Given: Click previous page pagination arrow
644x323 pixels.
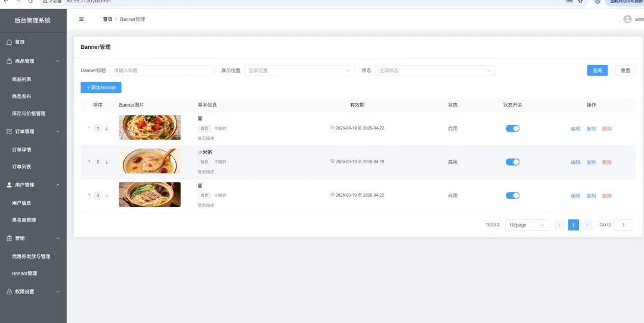Looking at the screenshot, I should click(559, 225).
